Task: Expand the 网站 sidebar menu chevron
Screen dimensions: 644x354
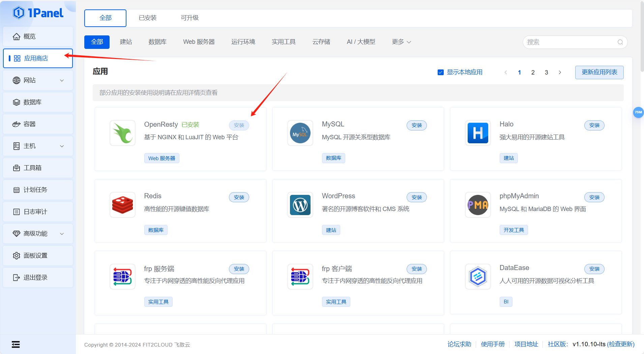Action: tap(62, 80)
